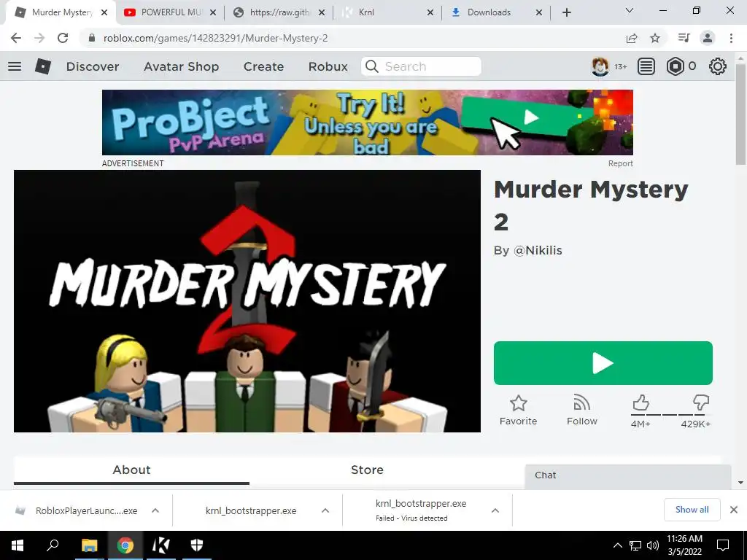Open the Roblox notifications feed icon
The width and height of the screenshot is (747, 560).
pyautogui.click(x=646, y=66)
